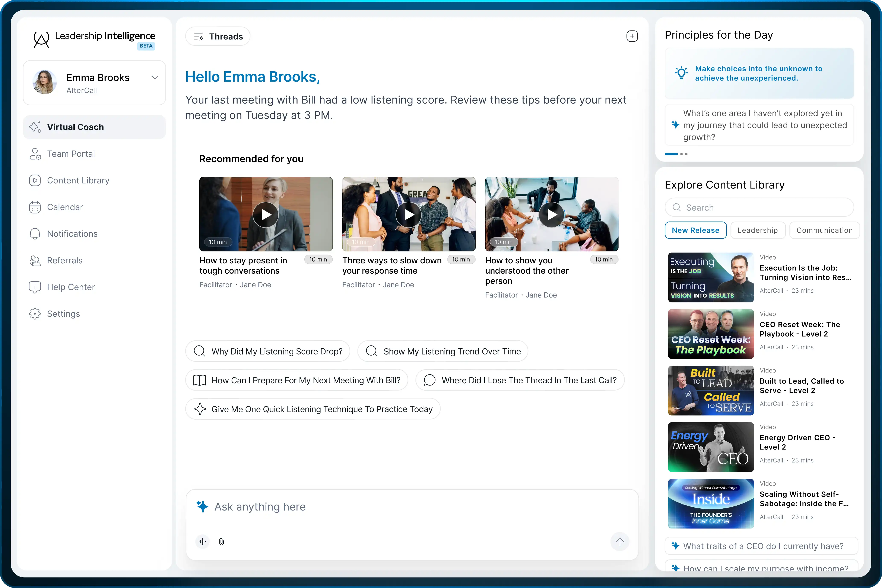The width and height of the screenshot is (882, 588).
Task: Toggle the Communication filter chip
Action: 824,230
